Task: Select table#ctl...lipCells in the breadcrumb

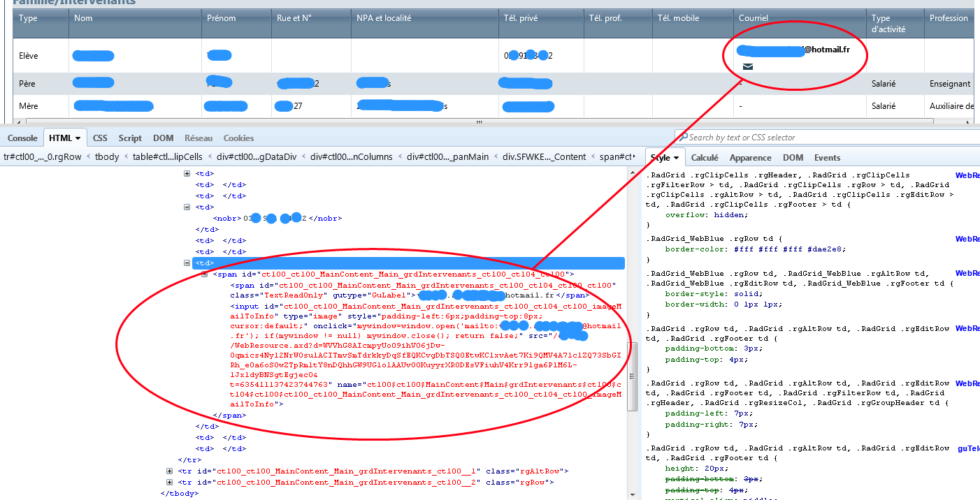Action: pos(168,156)
